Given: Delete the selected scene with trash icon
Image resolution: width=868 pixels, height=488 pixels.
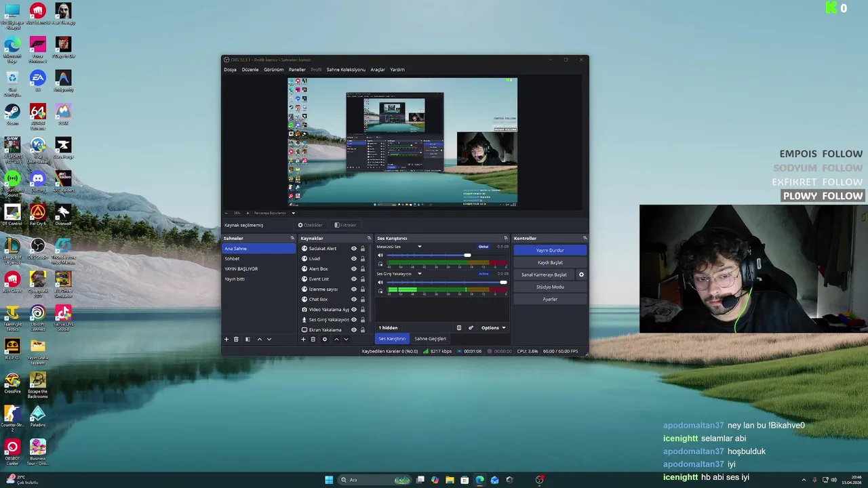Looking at the screenshot, I should coord(236,339).
